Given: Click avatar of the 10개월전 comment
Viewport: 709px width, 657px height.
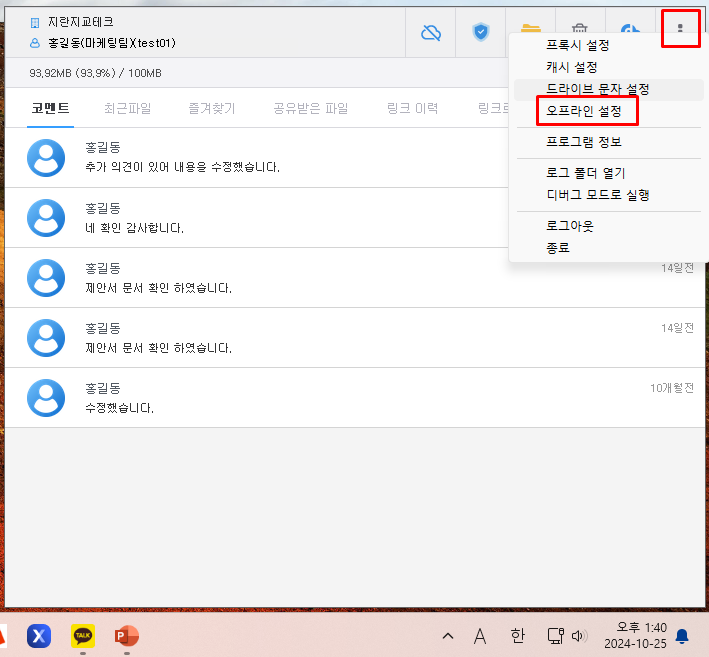Looking at the screenshot, I should tap(46, 398).
